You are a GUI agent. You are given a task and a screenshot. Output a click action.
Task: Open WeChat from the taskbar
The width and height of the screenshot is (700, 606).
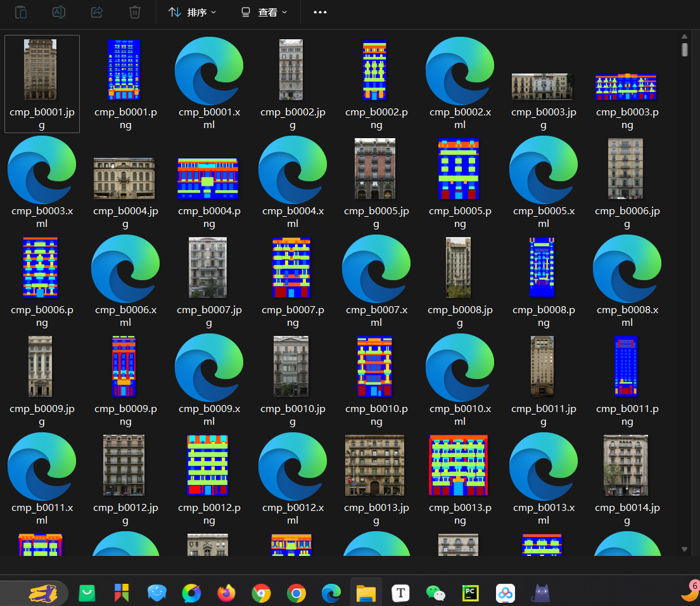point(435,593)
